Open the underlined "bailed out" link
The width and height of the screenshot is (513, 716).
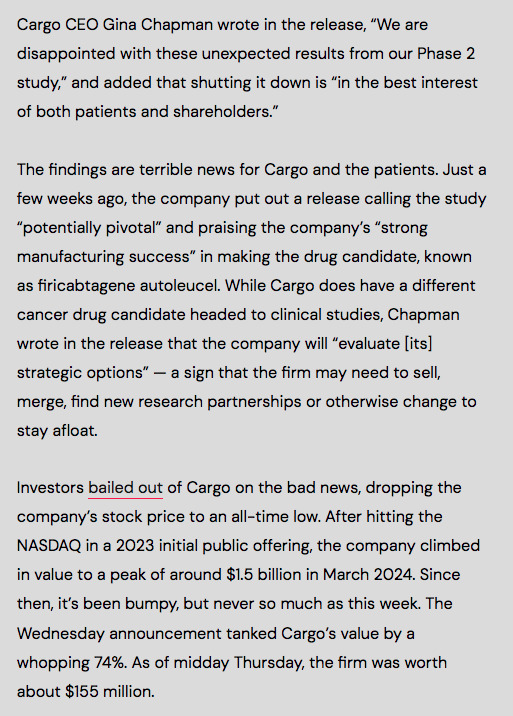point(126,488)
